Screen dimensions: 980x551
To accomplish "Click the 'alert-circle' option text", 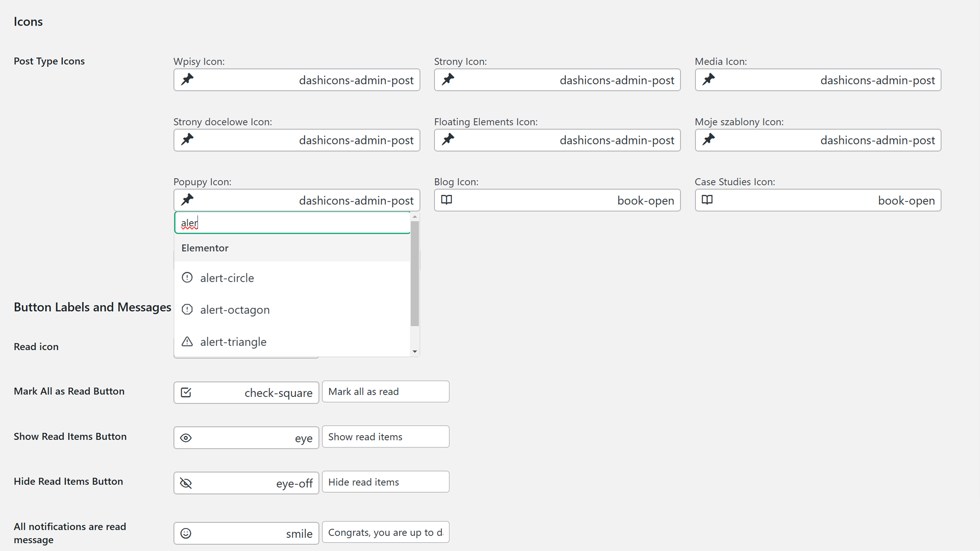I will tap(227, 278).
